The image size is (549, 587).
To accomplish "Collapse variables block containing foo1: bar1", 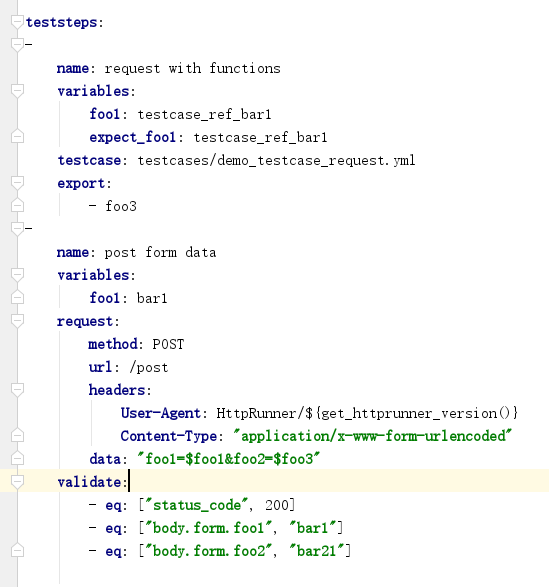I will coord(17,274).
